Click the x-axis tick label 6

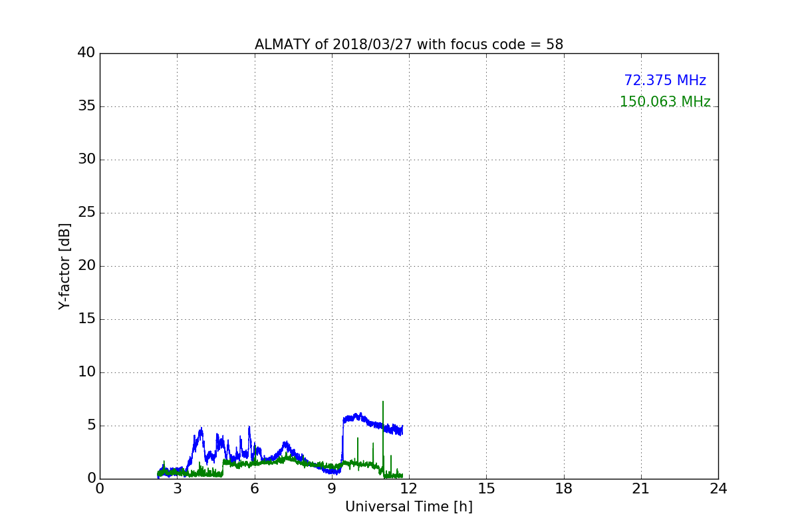pyautogui.click(x=255, y=489)
